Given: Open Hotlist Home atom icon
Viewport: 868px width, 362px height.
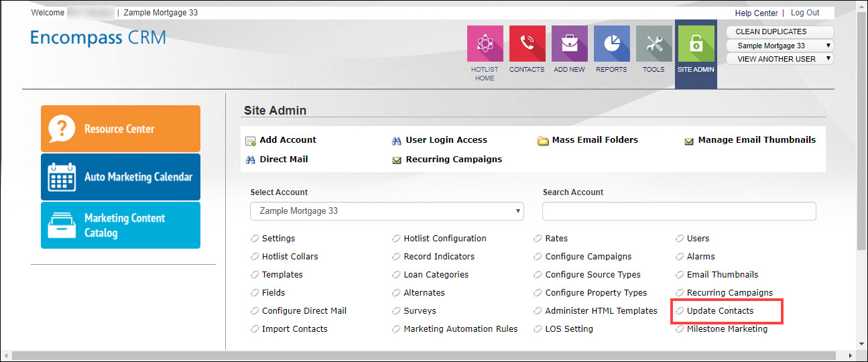Looking at the screenshot, I should tap(485, 44).
